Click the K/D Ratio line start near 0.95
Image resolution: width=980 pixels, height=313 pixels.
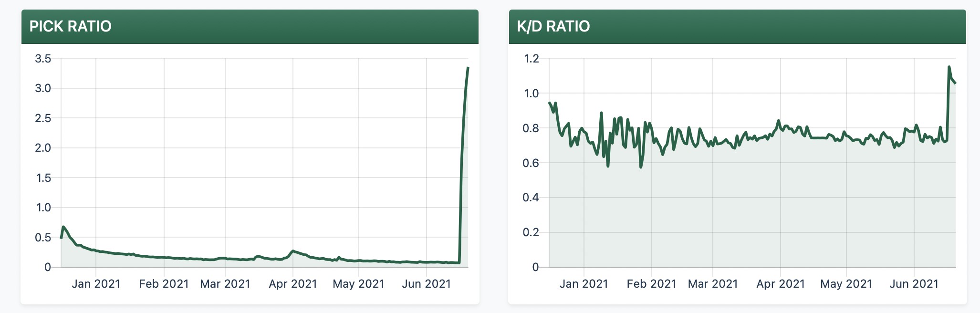point(550,103)
